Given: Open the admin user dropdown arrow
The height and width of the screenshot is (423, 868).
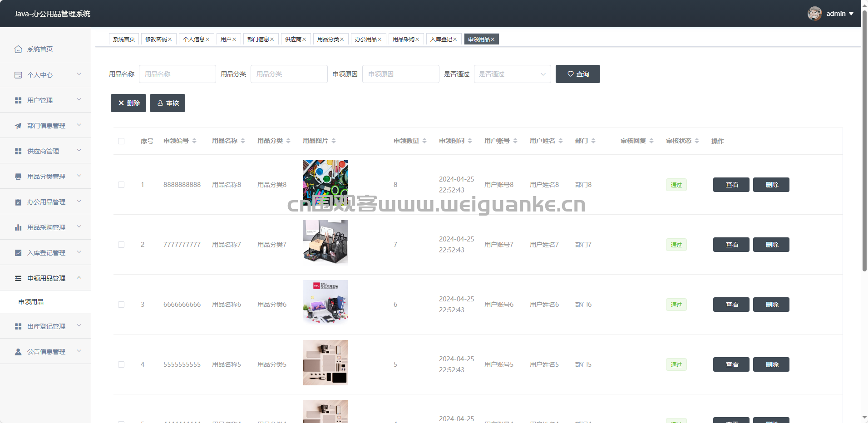Looking at the screenshot, I should pyautogui.click(x=851, y=14).
